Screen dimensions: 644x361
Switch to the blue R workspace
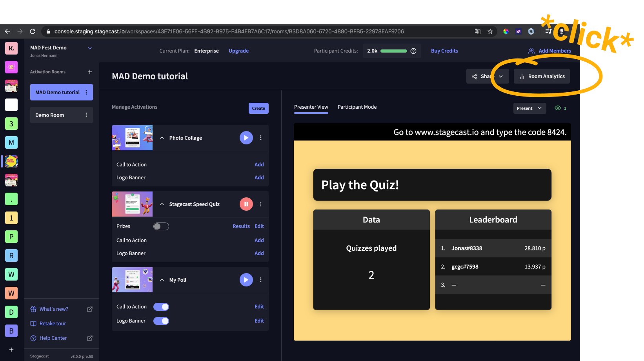pyautogui.click(x=11, y=255)
